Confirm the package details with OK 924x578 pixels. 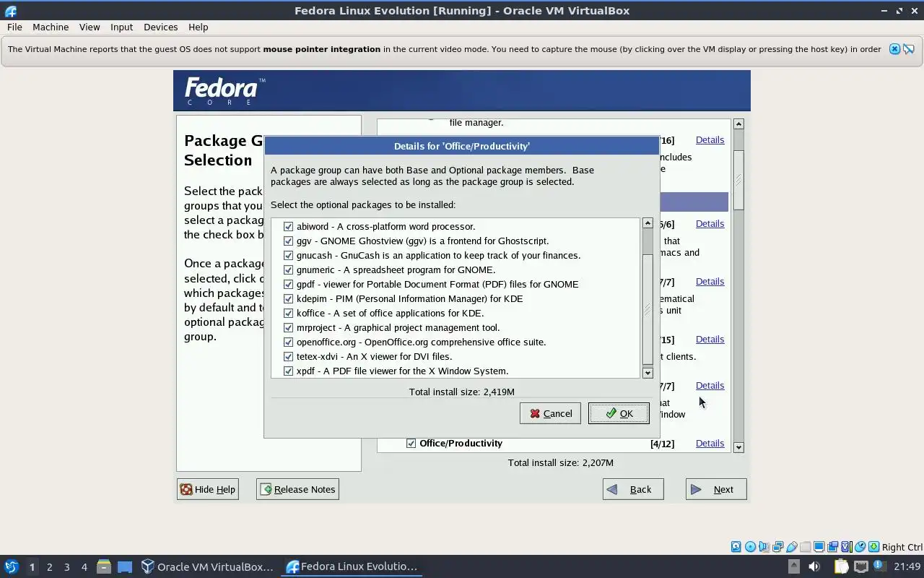[x=619, y=413]
